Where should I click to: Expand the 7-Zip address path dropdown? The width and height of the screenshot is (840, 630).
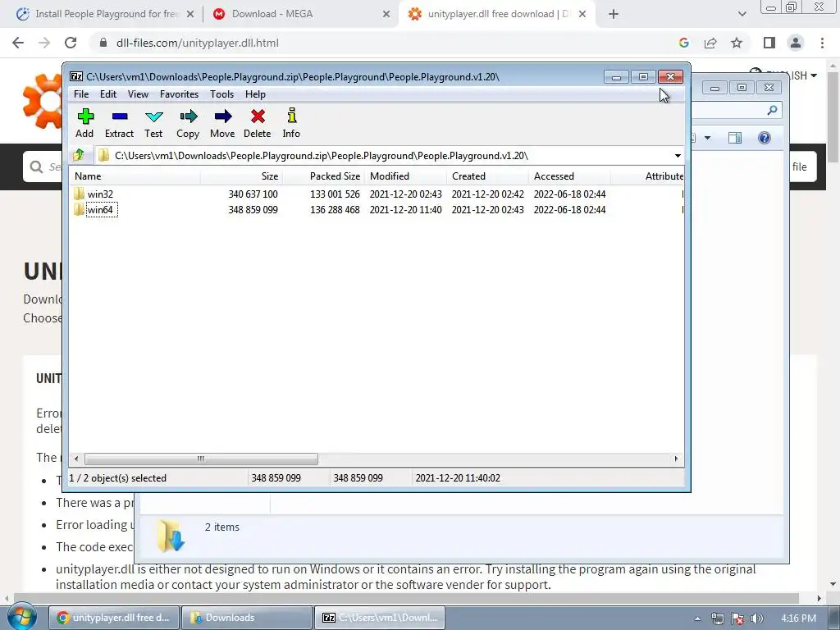[678, 156]
